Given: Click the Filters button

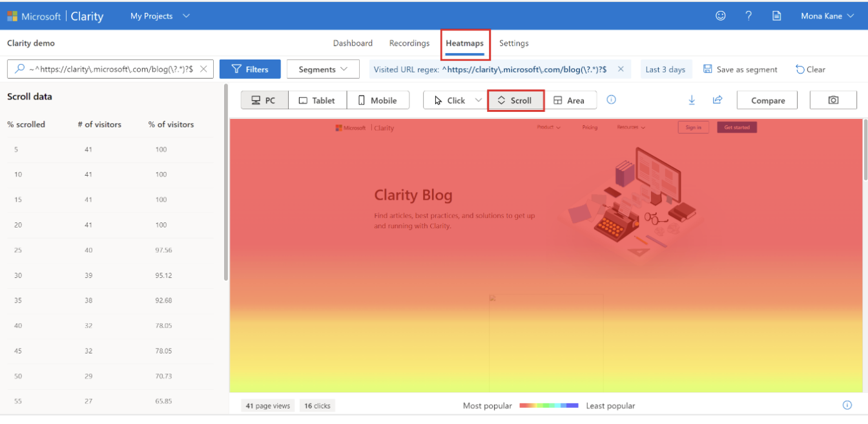Looking at the screenshot, I should [x=251, y=69].
